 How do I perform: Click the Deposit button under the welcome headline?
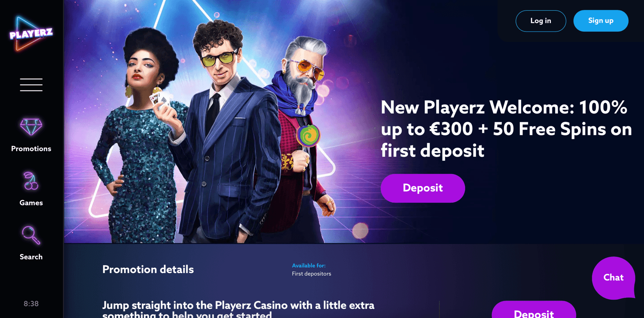(x=423, y=188)
